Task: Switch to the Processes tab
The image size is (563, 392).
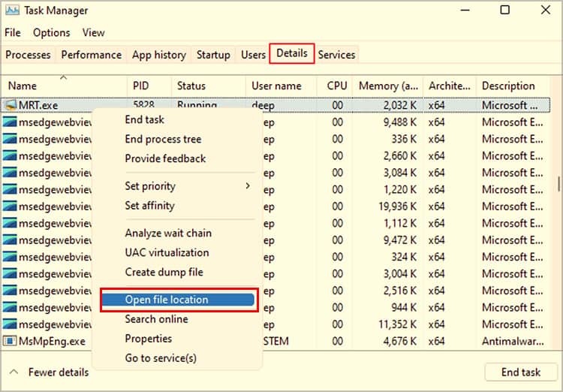Action: [x=28, y=55]
